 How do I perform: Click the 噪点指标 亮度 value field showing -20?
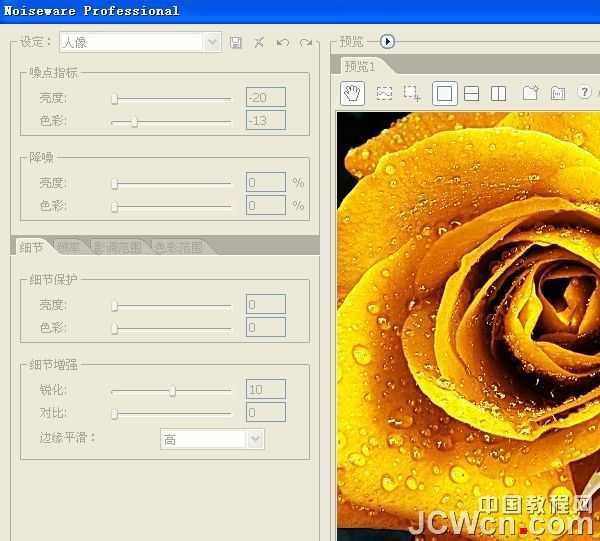click(265, 97)
